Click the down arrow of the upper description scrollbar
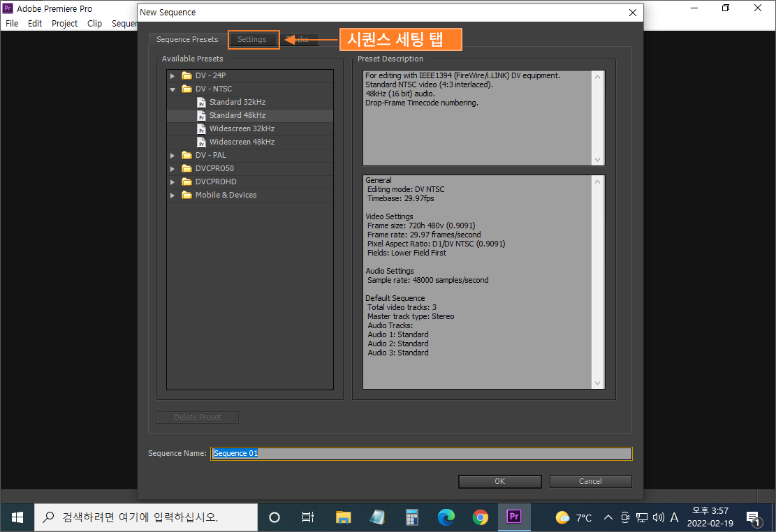The height and width of the screenshot is (532, 776). (x=597, y=159)
